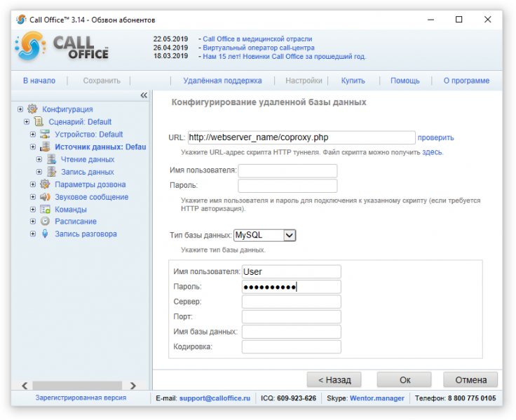Select Расписание in the tree
Screen dimensions: 516x420
(x=76, y=221)
